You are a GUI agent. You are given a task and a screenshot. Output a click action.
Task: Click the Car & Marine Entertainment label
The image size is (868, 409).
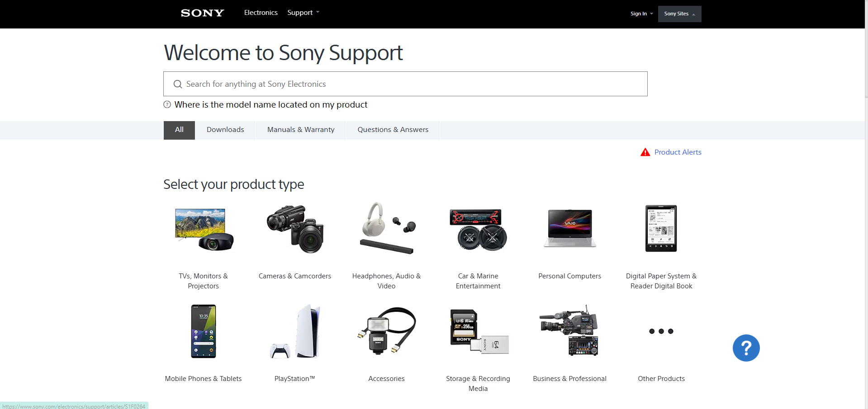[478, 281]
